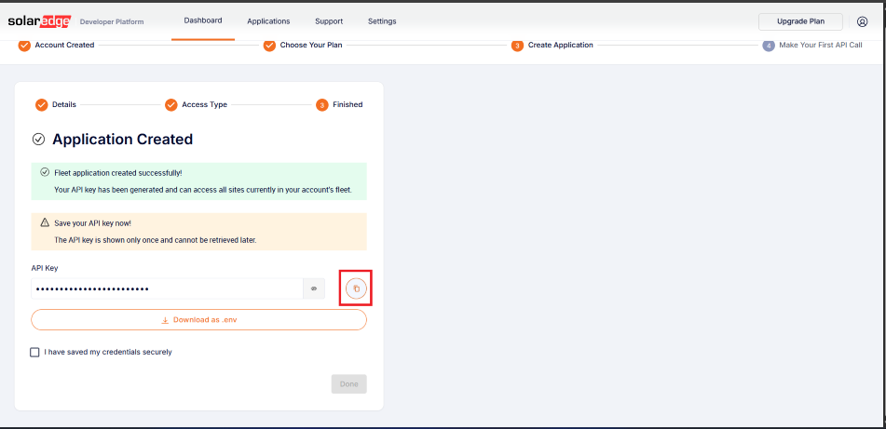Click the warning triangle icon in orange banner

point(45,223)
